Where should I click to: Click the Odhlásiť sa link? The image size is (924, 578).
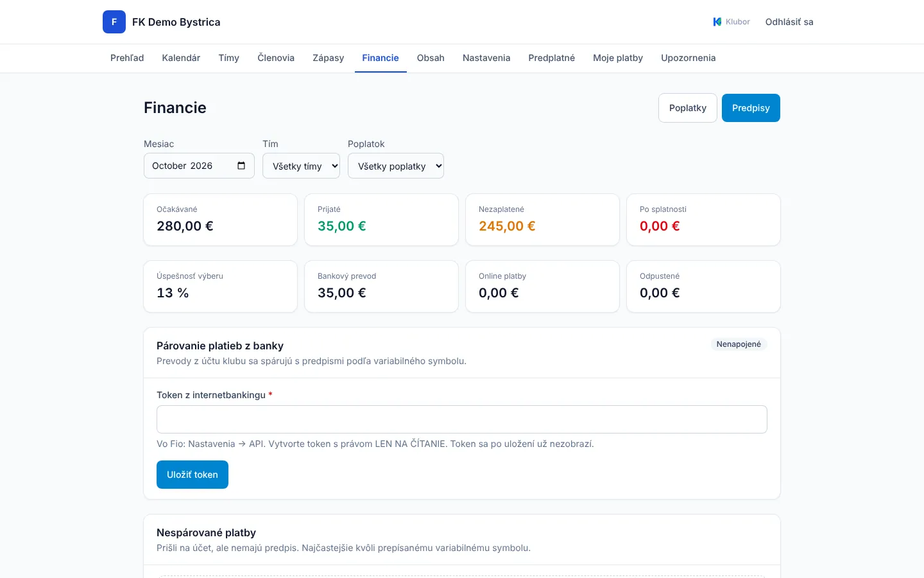click(x=789, y=22)
